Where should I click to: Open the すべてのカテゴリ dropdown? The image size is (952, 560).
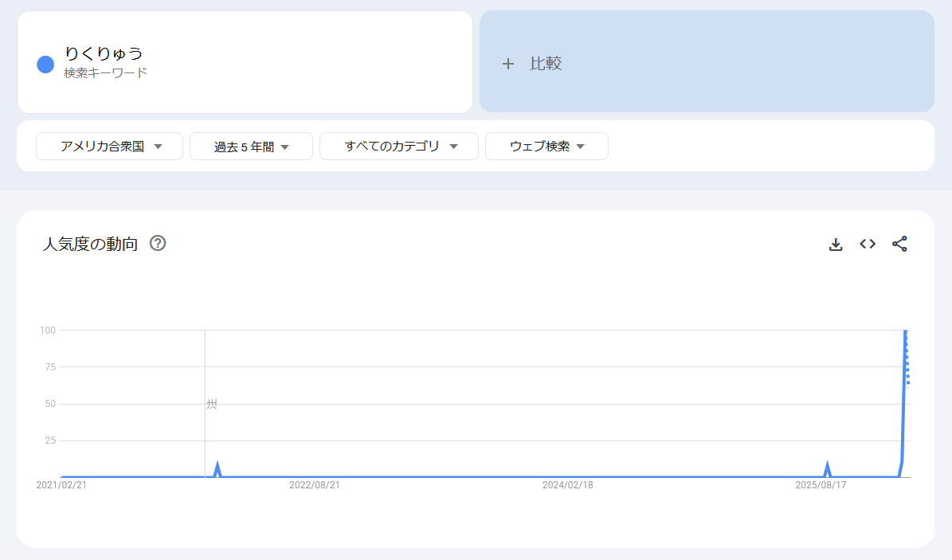[399, 147]
